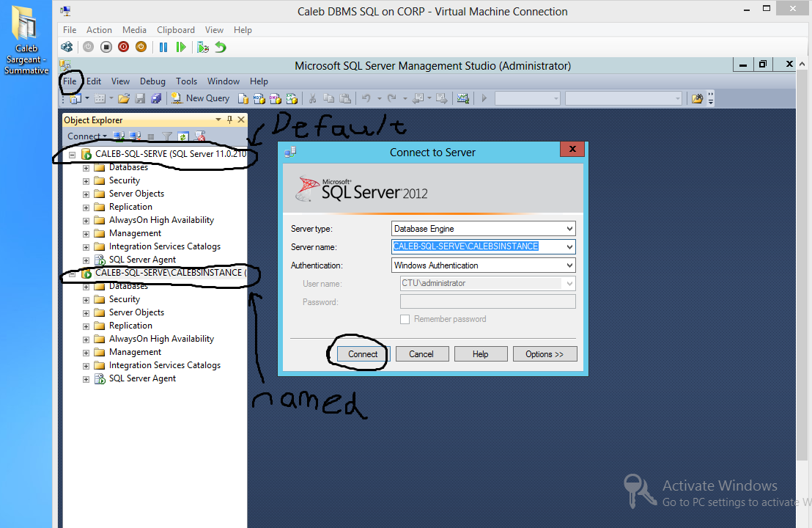Open Object Explorer window position dropdown
This screenshot has height=528, width=812.
pos(218,120)
